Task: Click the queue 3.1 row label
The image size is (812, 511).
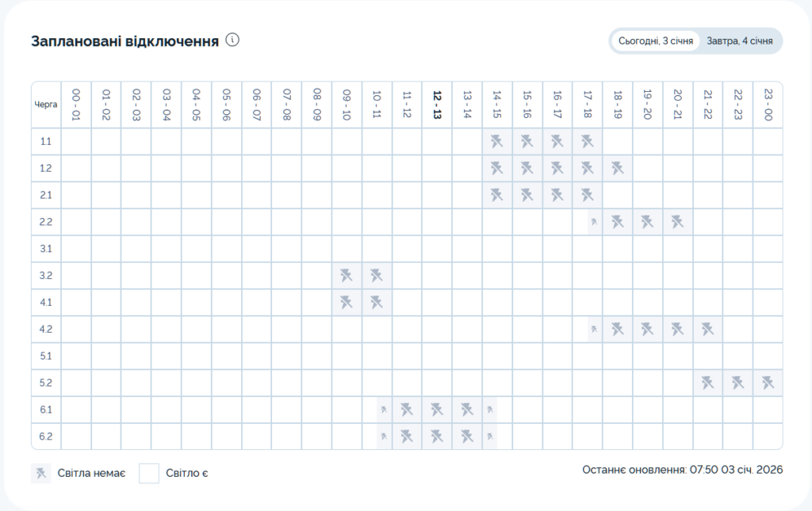Action: [46, 249]
